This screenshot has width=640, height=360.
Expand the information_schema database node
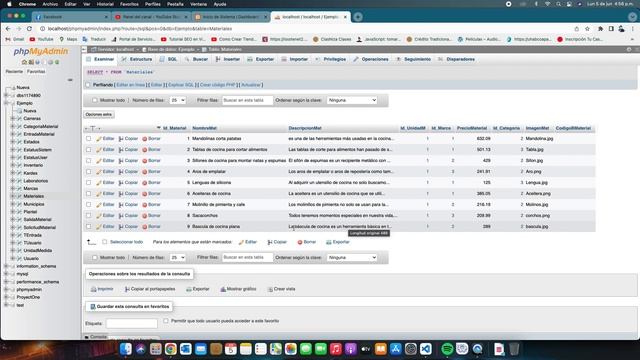6,266
